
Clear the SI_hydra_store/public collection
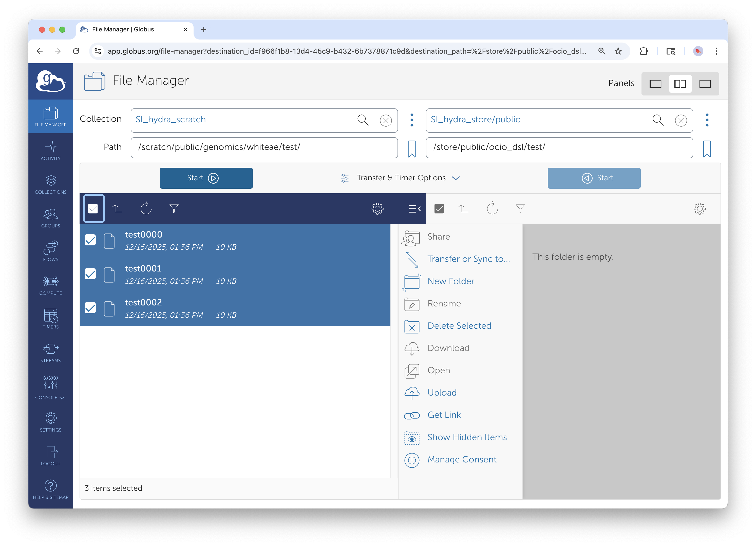coord(681,120)
